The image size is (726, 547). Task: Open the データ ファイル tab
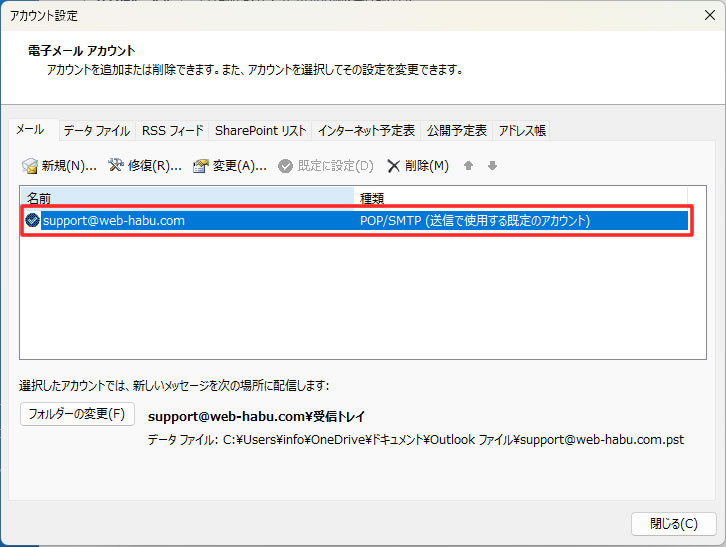pos(96,131)
